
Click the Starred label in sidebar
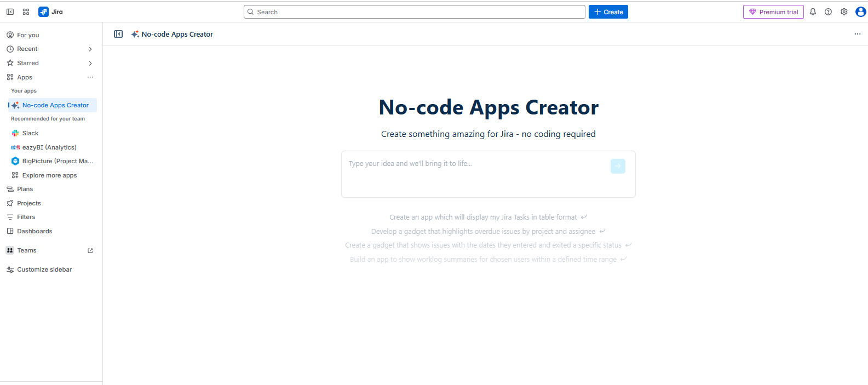pos(28,63)
